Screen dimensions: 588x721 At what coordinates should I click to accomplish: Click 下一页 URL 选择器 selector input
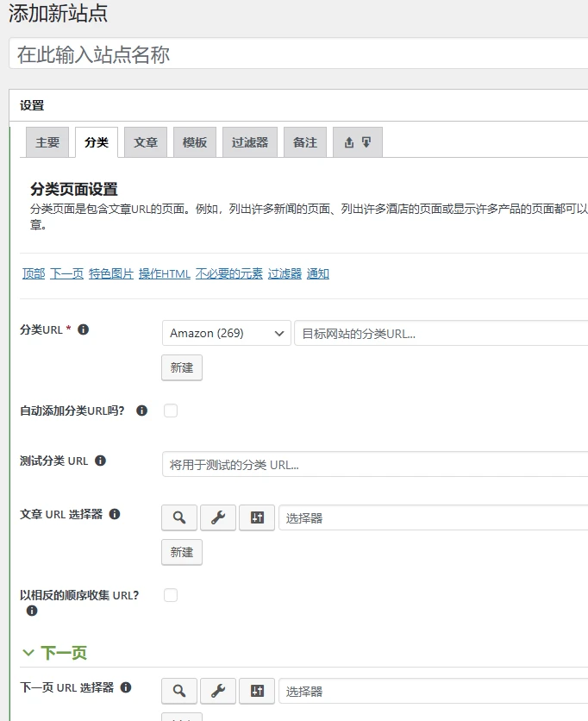coord(434,691)
